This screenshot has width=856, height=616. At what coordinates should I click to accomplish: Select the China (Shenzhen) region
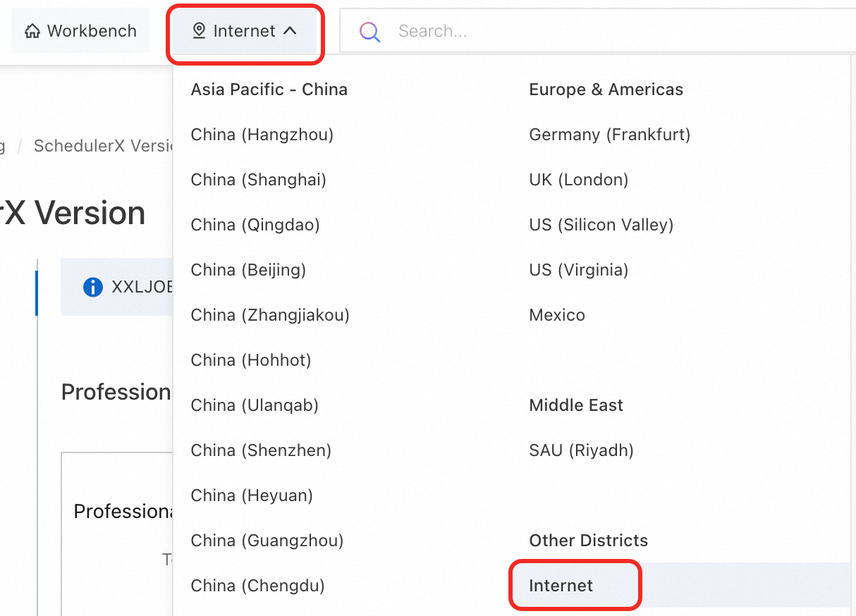tap(261, 450)
